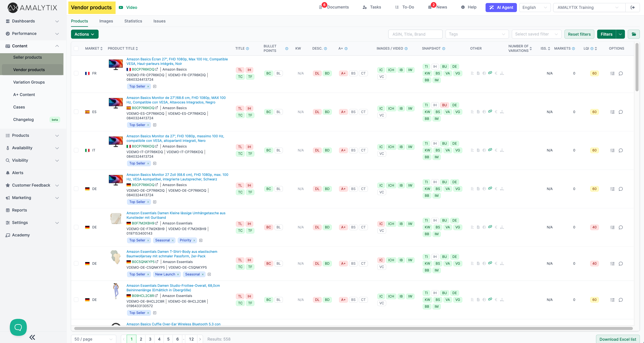
Task: Open the folder icon beside Filters
Action: click(634, 34)
